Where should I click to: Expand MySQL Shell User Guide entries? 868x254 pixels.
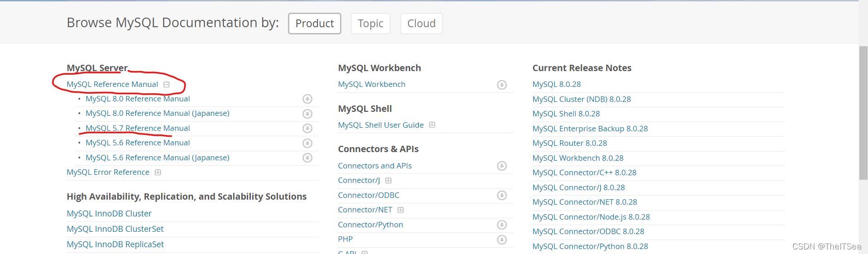(x=432, y=125)
